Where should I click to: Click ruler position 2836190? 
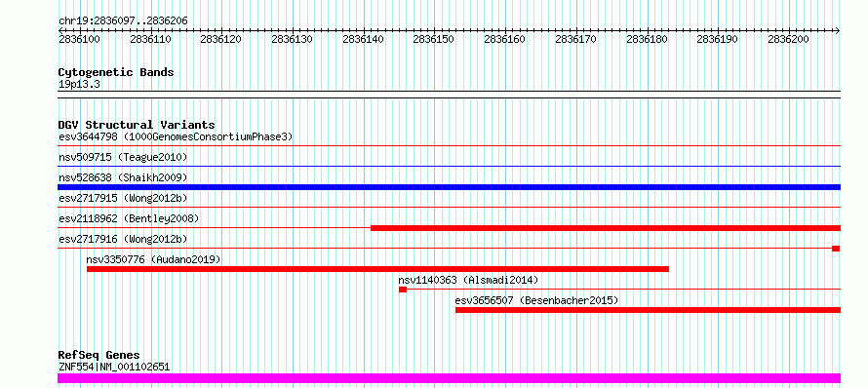[718, 39]
